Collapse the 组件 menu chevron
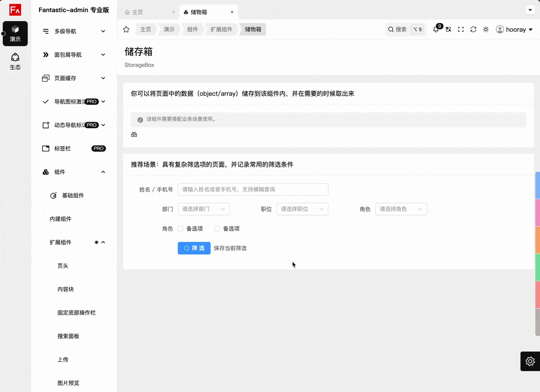The height and width of the screenshot is (392, 540). 103,172
